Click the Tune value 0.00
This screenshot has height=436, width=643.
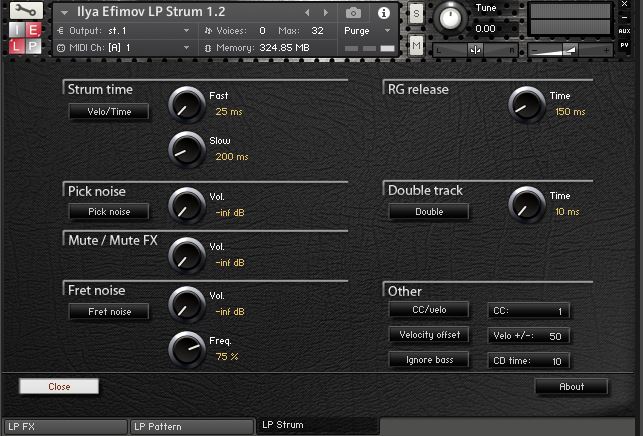485,29
